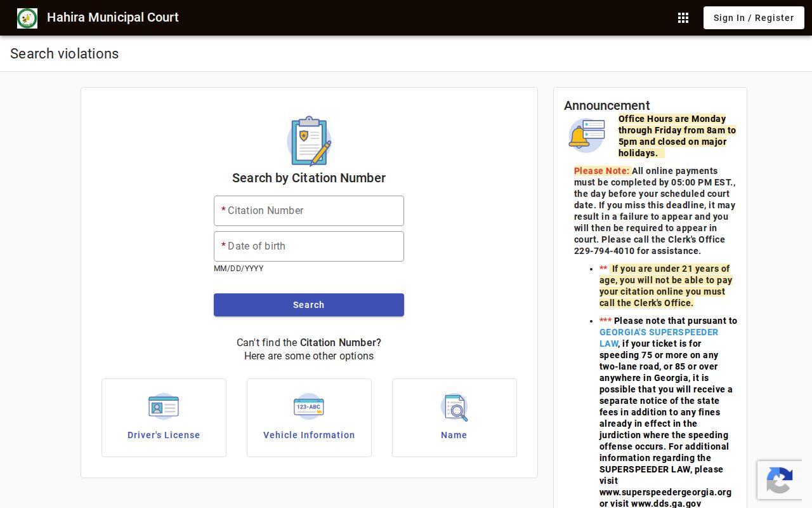Focus the Date of birth field
The width and height of the screenshot is (812, 508).
coord(309,246)
